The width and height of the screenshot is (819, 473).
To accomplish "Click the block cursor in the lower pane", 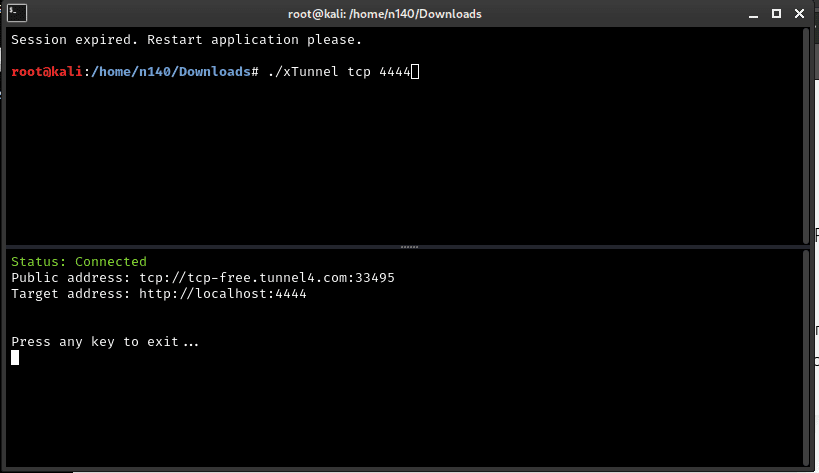I will point(15,358).
